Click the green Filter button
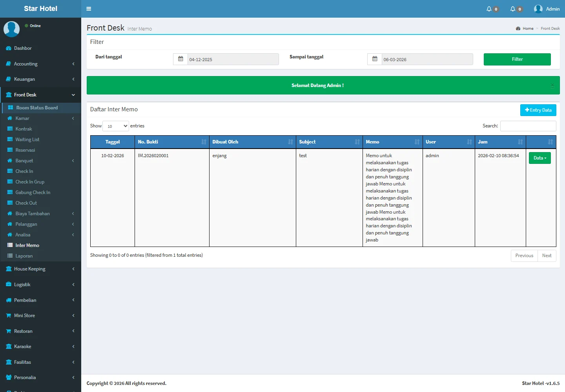The height and width of the screenshot is (392, 565). [x=517, y=59]
